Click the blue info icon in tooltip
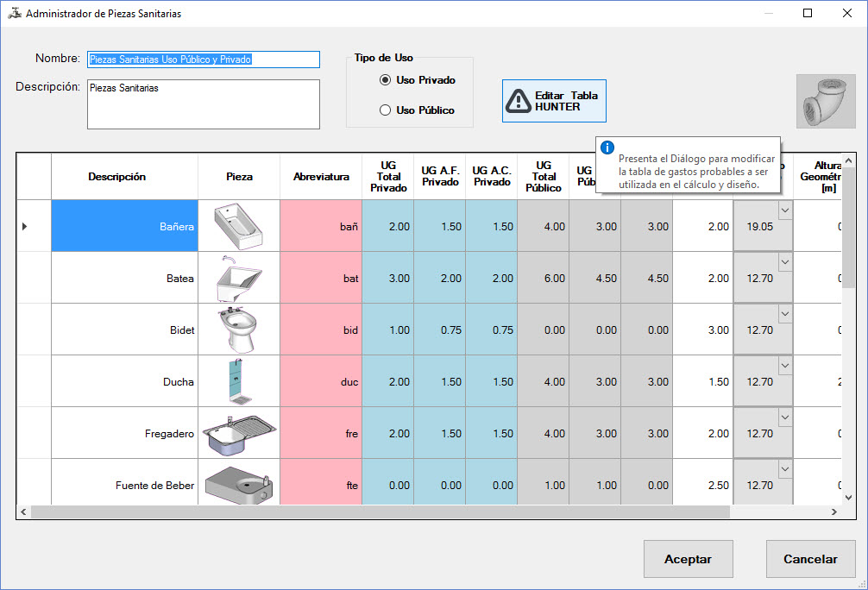868x590 pixels. [x=607, y=148]
